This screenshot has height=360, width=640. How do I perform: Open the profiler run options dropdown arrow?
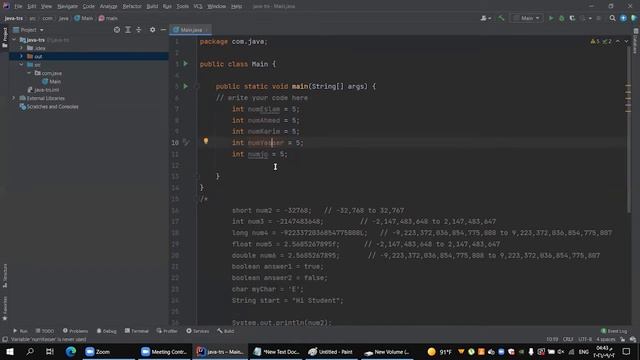(x=590, y=18)
